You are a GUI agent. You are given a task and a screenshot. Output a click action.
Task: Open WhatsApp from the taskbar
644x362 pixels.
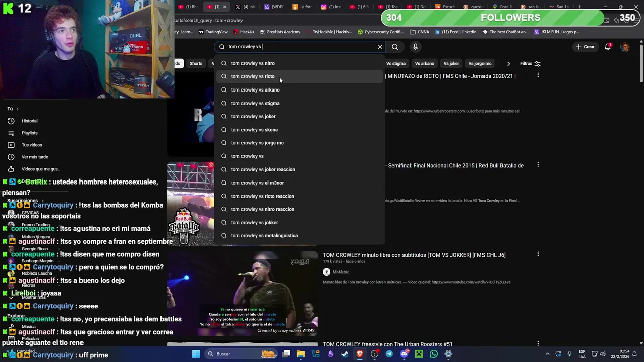click(434, 354)
